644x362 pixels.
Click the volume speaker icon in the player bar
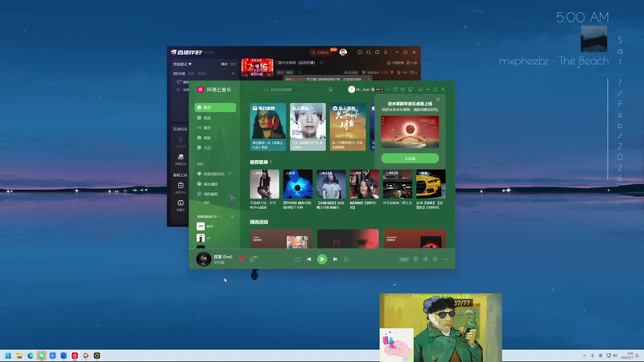pyautogui.click(x=435, y=259)
